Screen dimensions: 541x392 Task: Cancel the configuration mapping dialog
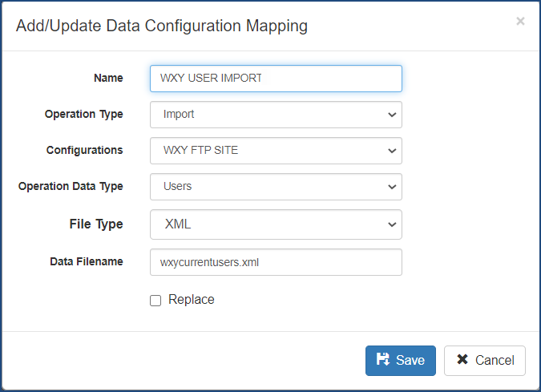(x=484, y=361)
